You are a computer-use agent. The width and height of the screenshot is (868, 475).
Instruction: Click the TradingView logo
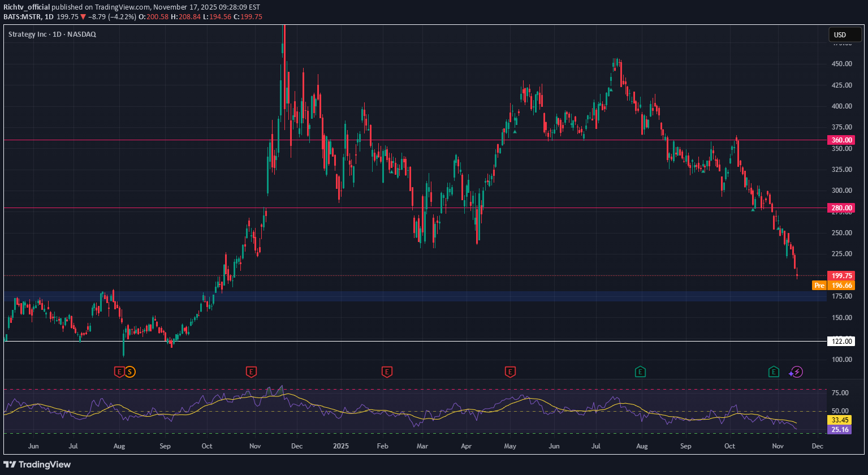37,464
